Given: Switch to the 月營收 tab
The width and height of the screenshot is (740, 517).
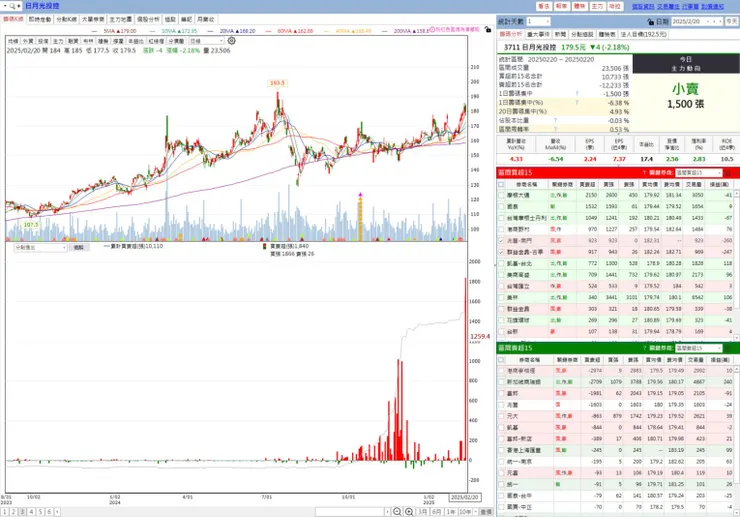Looking at the screenshot, I should pos(205,19).
